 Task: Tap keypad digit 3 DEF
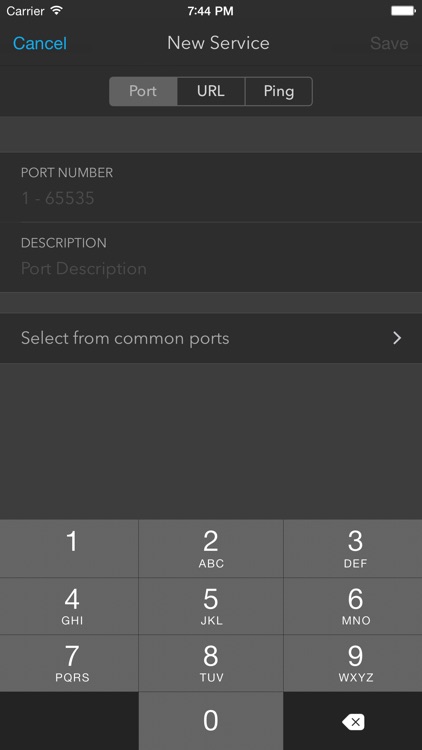pyautogui.click(x=353, y=549)
